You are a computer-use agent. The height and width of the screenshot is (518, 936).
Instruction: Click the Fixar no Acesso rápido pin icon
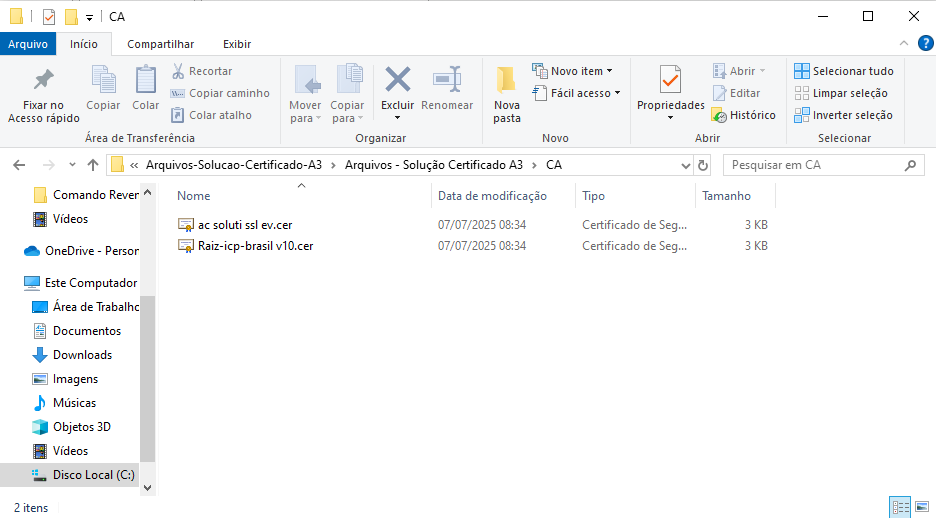pyautogui.click(x=43, y=81)
